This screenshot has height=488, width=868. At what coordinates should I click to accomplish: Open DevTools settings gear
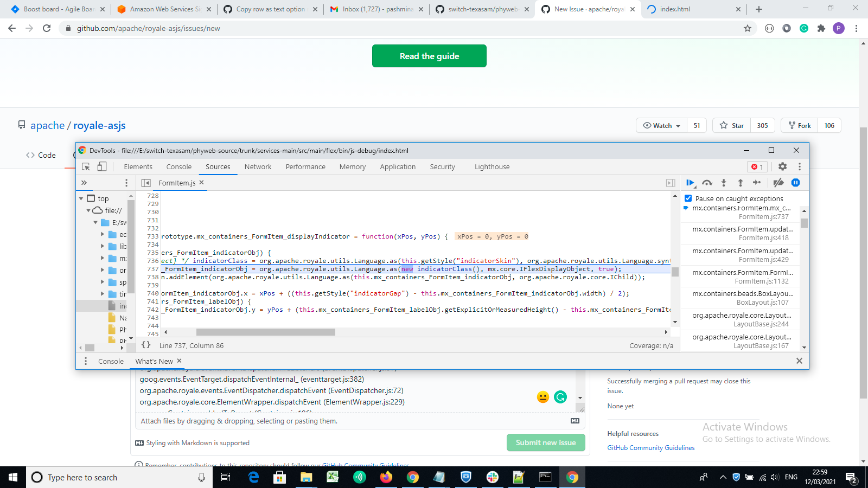(x=782, y=166)
